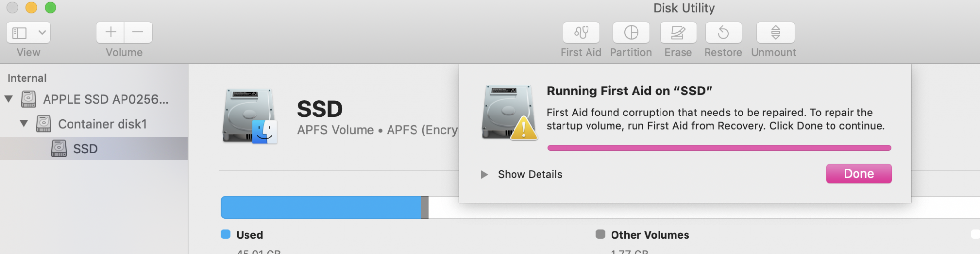Viewport: 980px width, 254px height.
Task: Add a volume with plus button
Action: click(x=111, y=32)
